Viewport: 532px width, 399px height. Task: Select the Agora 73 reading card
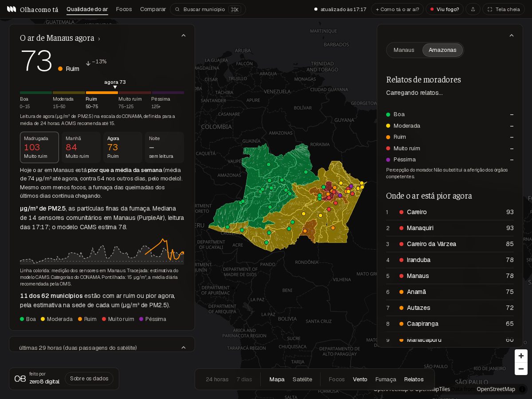[123, 147]
